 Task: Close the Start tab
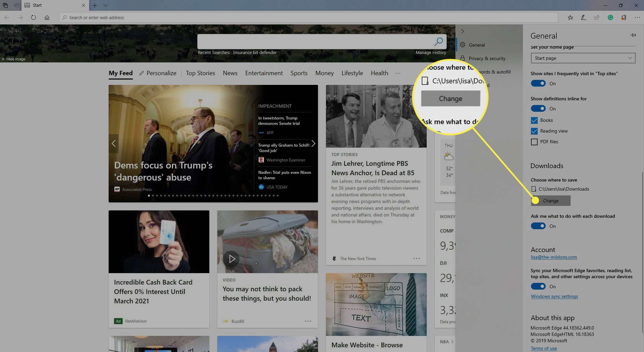pos(84,5)
